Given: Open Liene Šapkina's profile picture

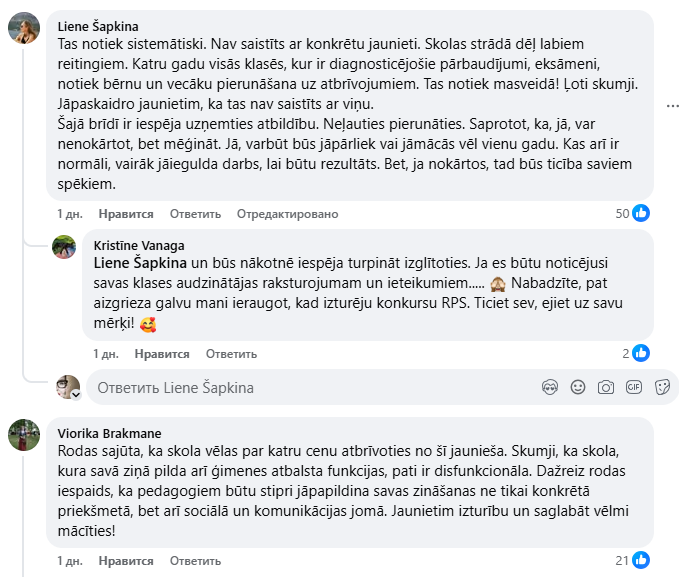Looking at the screenshot, I should point(24,29).
